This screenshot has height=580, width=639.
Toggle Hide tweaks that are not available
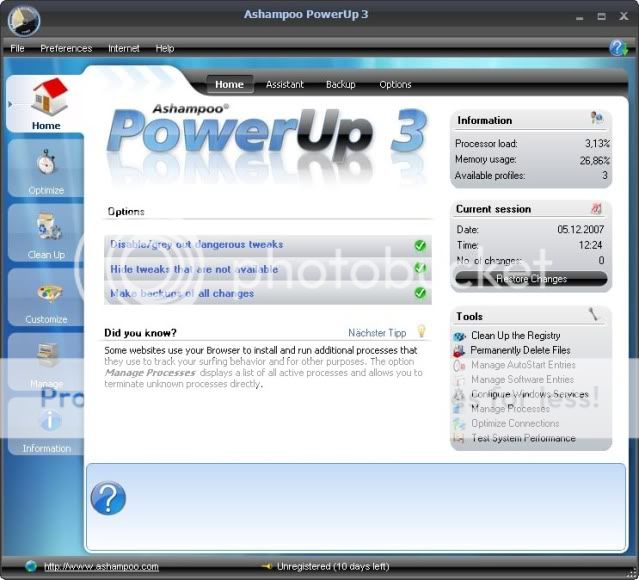[x=420, y=269]
